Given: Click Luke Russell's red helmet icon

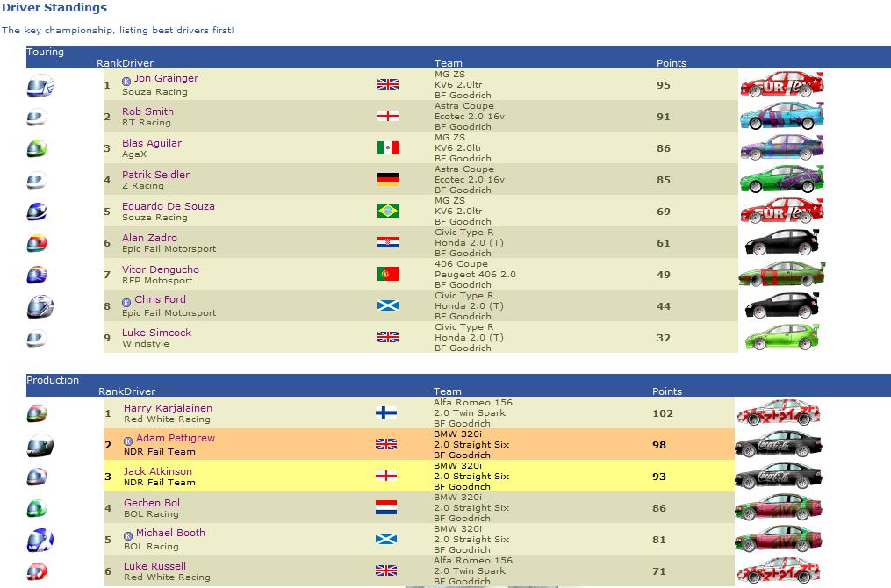Looking at the screenshot, I should [36, 571].
